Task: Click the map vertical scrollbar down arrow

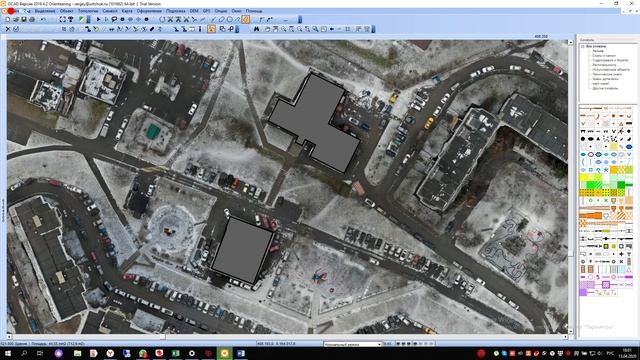Action: point(571,331)
